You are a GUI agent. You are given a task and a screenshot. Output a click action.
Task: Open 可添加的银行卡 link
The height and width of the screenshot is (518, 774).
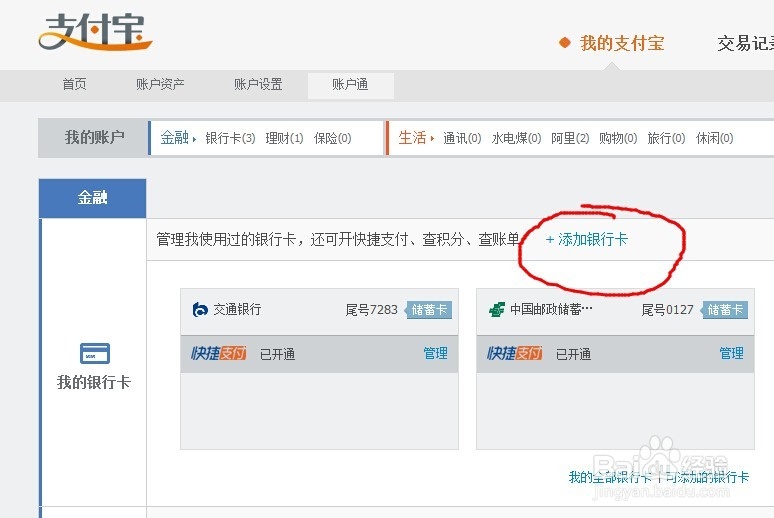(x=707, y=477)
